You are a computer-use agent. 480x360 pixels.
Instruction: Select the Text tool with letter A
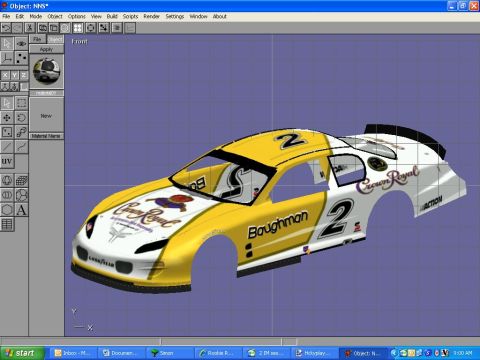21,210
